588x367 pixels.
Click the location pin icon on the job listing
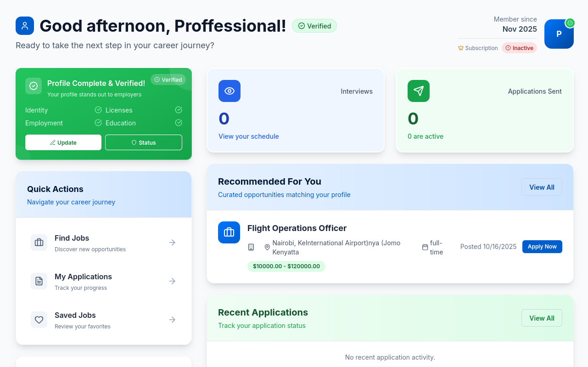click(x=267, y=247)
